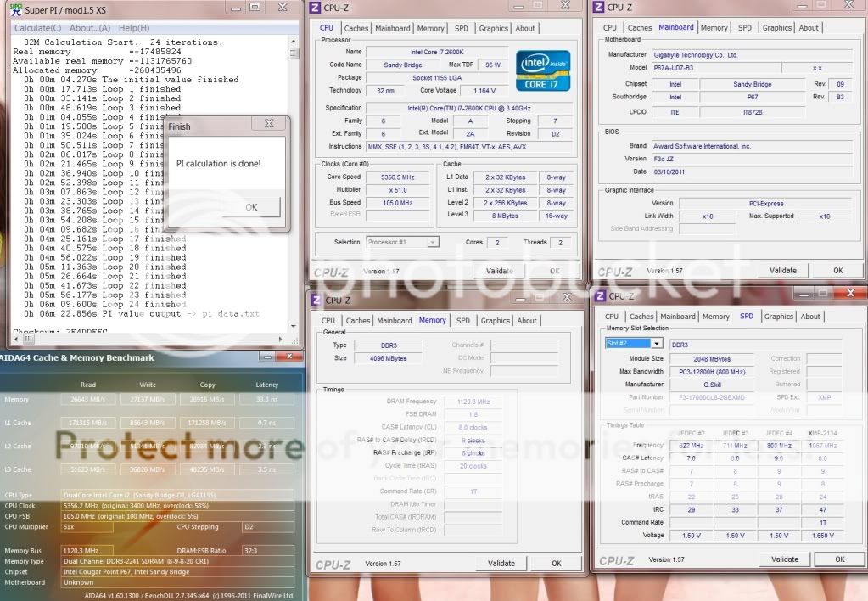Screen dimensions: 868x601
Task: Confirm the PI calculation Finish dialog with OK
Action: tap(251, 207)
